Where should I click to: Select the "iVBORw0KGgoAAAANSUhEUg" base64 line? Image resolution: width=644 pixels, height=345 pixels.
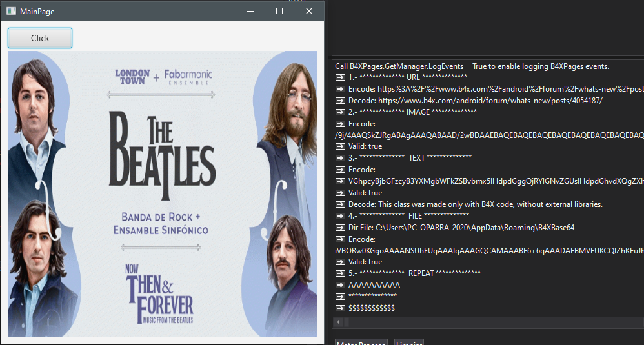pyautogui.click(x=489, y=251)
